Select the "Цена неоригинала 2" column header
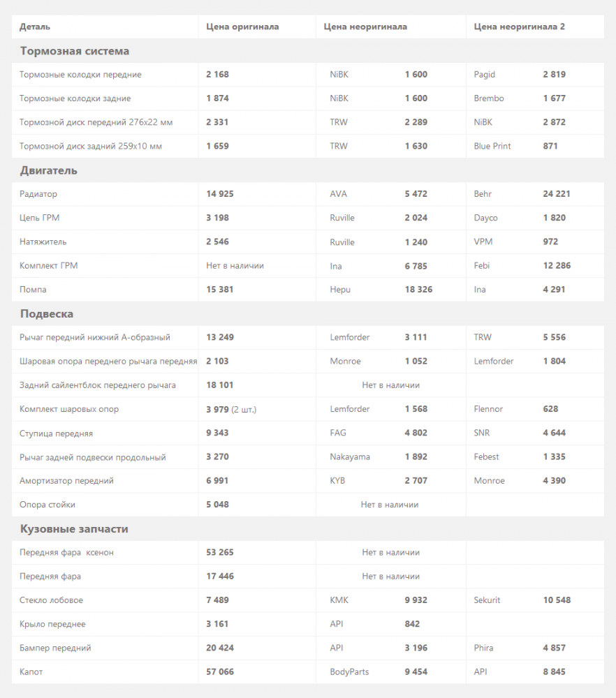The width and height of the screenshot is (616, 698). click(x=519, y=27)
